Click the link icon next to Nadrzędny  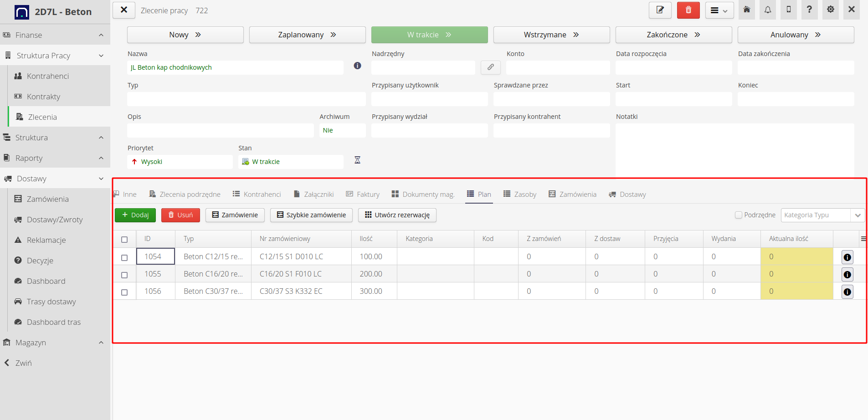(x=490, y=67)
